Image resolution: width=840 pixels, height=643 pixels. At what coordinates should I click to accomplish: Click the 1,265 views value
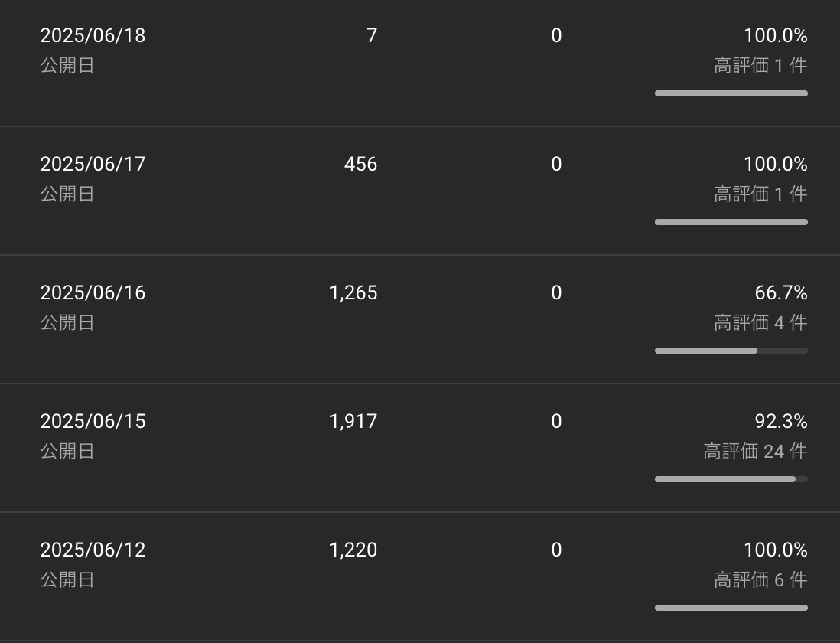coord(353,292)
